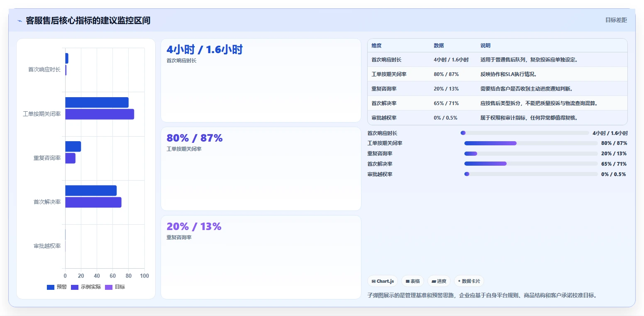Select the 审批越权率 table row label
This screenshot has width=644, height=316.
(x=384, y=118)
